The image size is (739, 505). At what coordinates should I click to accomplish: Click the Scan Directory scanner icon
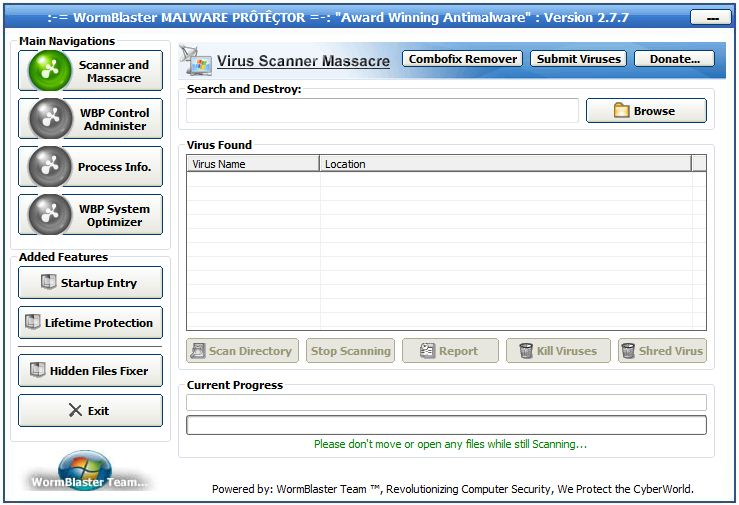198,351
